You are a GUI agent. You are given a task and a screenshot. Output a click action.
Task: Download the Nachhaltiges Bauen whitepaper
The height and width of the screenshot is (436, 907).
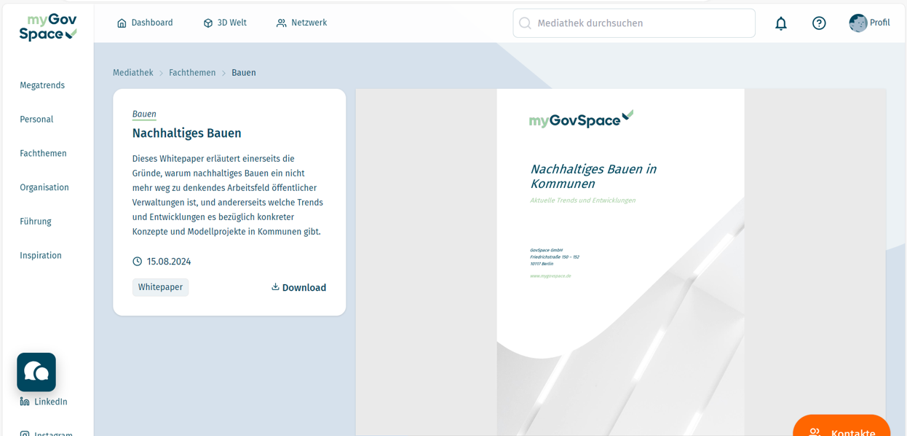click(298, 287)
